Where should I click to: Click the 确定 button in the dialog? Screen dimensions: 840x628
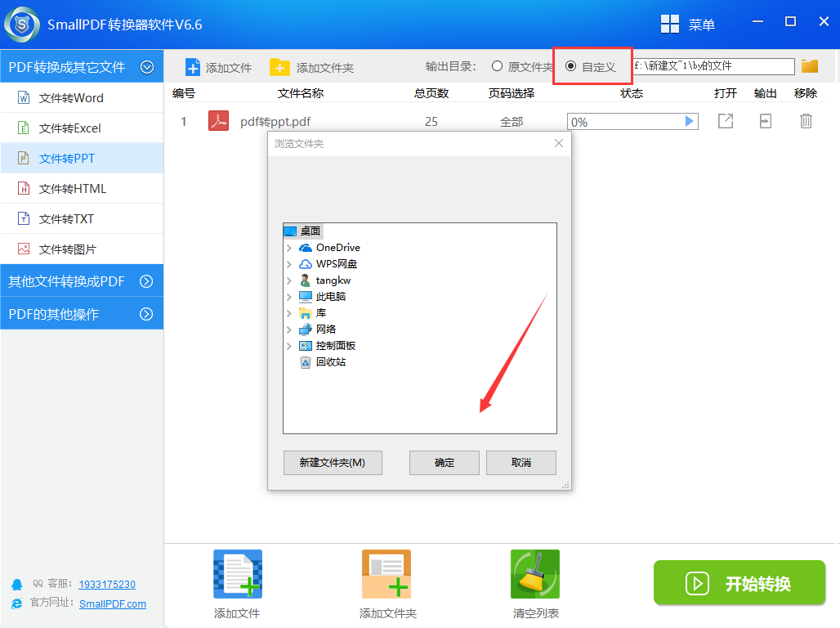(x=445, y=463)
